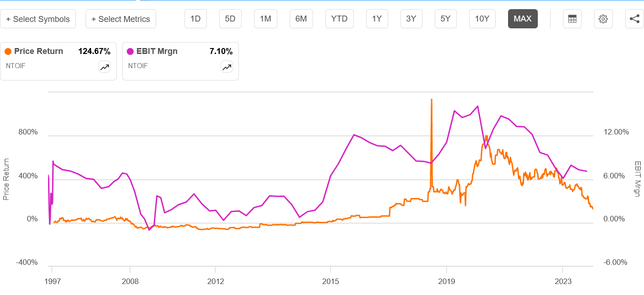Image resolution: width=644 pixels, height=295 pixels.
Task: Click the orange Price Return legend dot
Action: (x=7, y=51)
